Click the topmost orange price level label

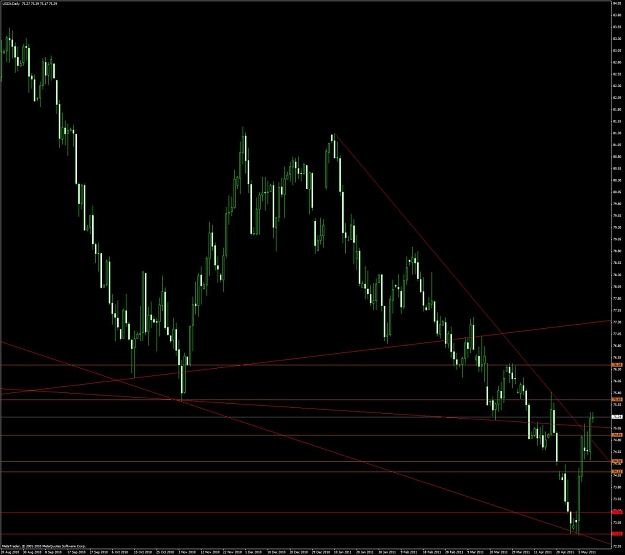click(617, 365)
